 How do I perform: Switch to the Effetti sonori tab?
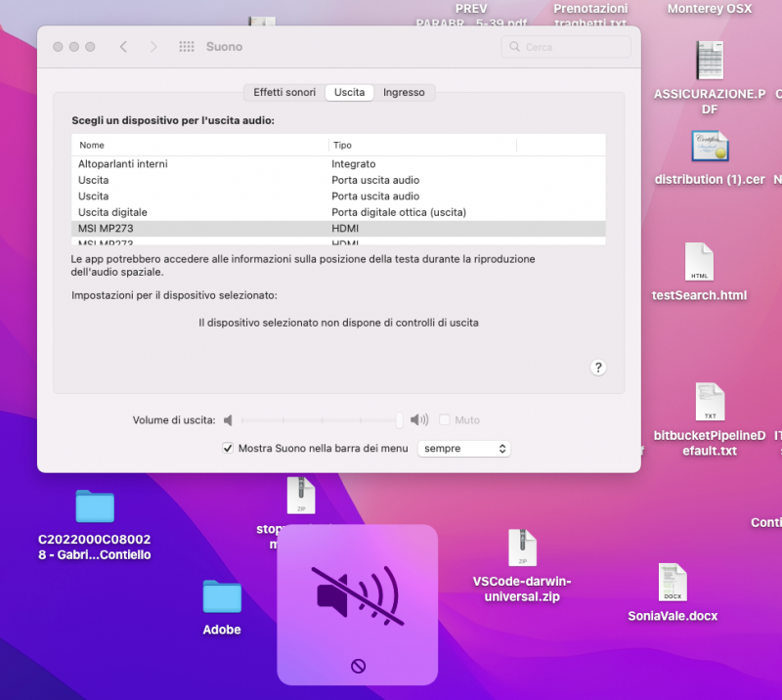[x=284, y=92]
